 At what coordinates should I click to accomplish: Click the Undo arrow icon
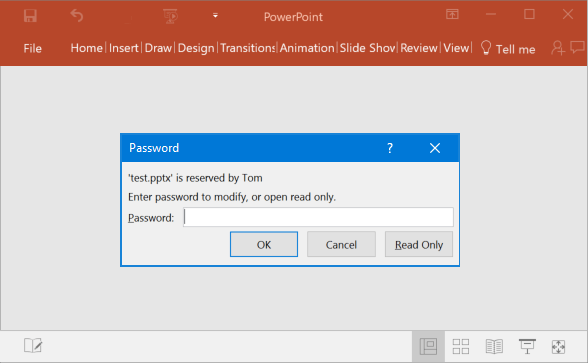(76, 16)
